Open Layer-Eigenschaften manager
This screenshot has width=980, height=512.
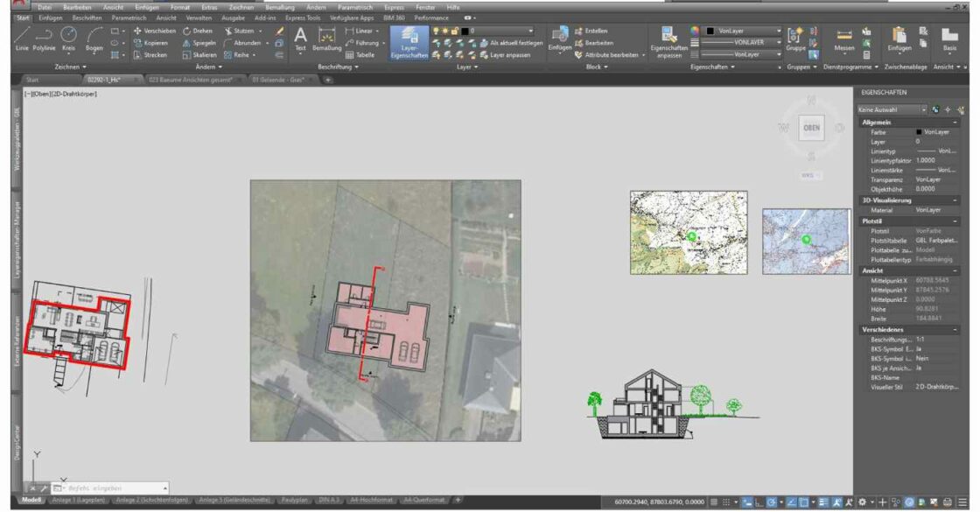[409, 43]
